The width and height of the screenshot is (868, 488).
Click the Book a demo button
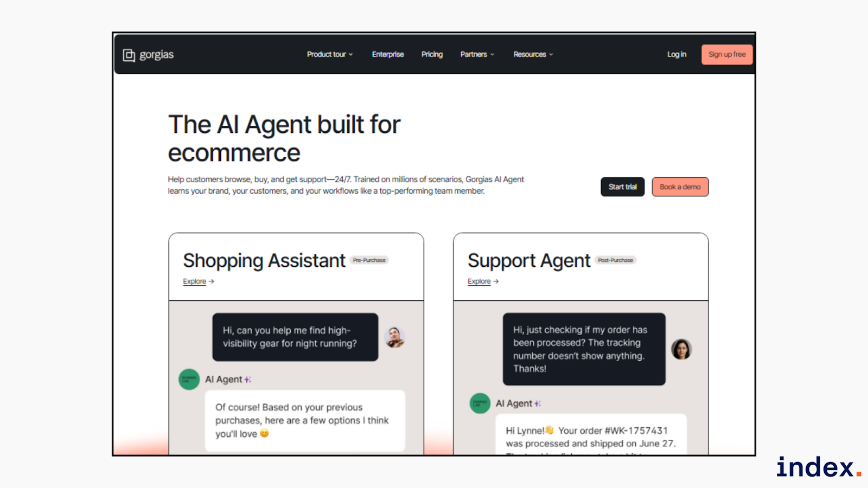pyautogui.click(x=680, y=187)
